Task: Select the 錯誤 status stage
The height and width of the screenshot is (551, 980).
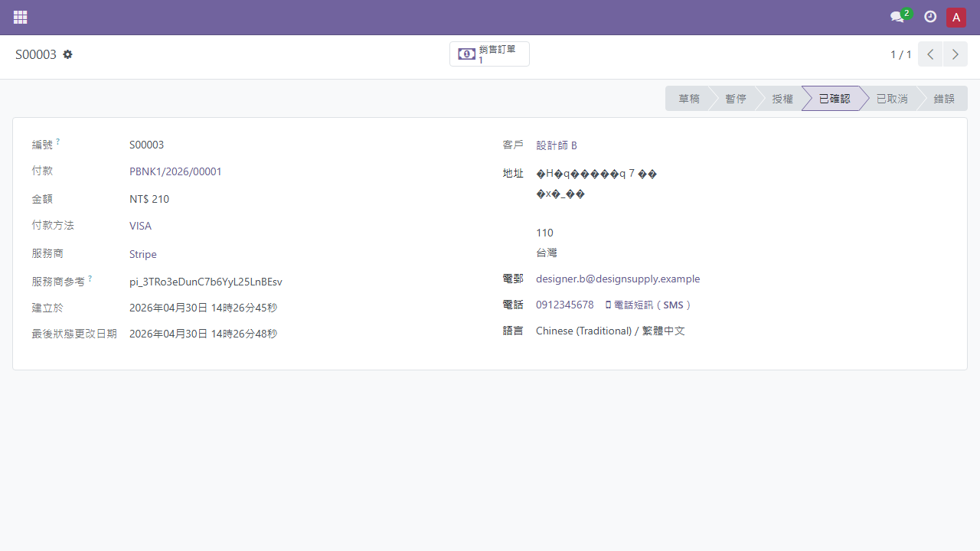Action: (x=943, y=99)
